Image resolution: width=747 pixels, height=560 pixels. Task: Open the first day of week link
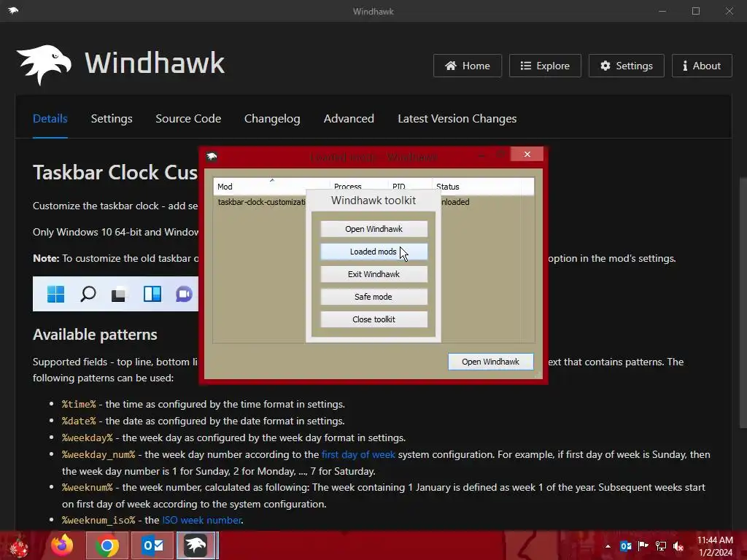point(358,454)
